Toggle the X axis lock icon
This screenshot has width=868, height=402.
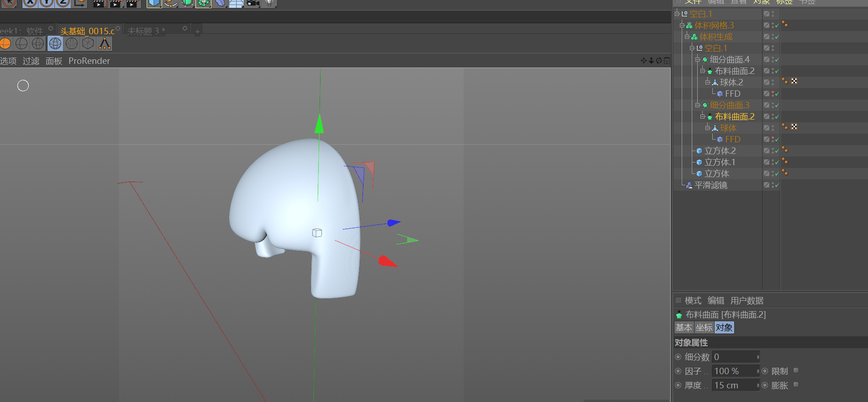click(30, 3)
